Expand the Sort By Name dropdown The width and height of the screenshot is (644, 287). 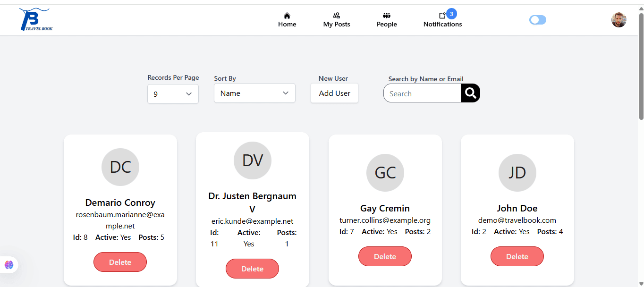click(x=254, y=93)
